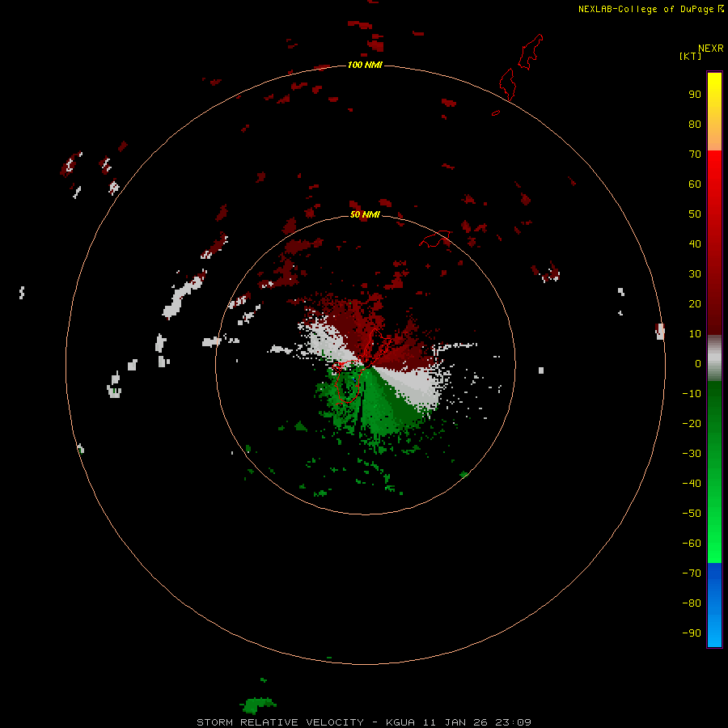Click the NEXLAB-College of DuPage header text
Screen dimensions: 728x728
650,9
